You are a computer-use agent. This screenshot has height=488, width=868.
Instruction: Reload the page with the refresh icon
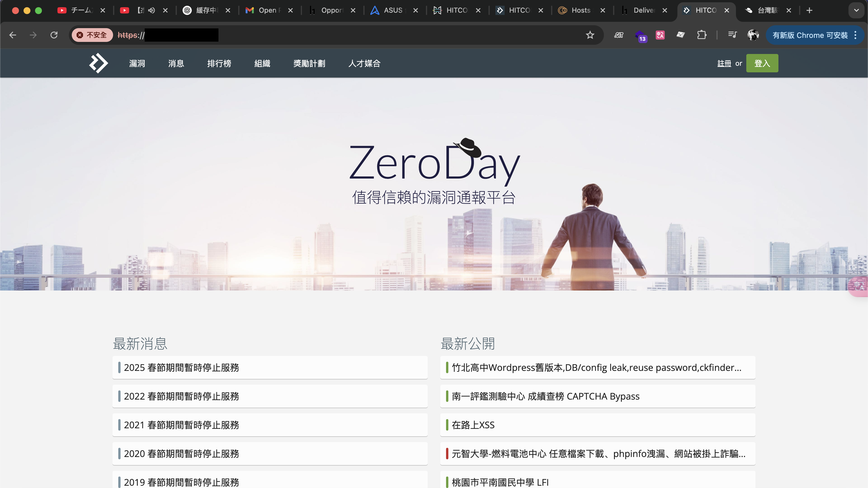pyautogui.click(x=54, y=35)
